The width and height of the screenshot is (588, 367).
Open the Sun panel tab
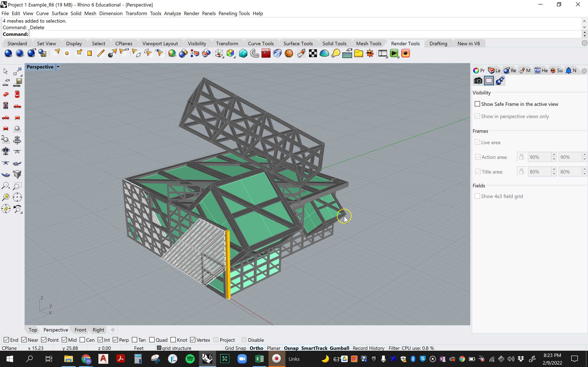point(556,70)
